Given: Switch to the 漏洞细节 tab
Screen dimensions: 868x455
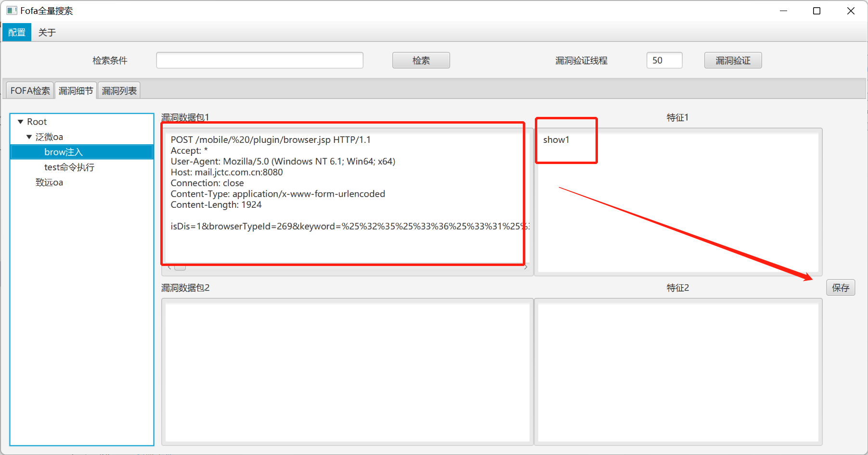Looking at the screenshot, I should point(75,90).
